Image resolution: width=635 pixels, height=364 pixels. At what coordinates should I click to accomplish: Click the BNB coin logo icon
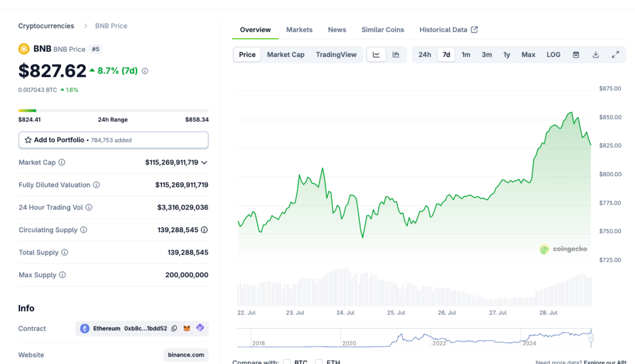(24, 49)
